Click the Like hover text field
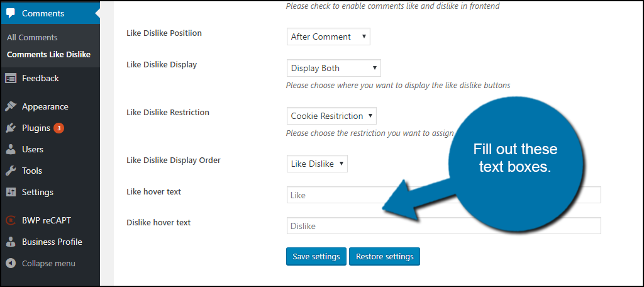The height and width of the screenshot is (287, 644). pos(443,195)
